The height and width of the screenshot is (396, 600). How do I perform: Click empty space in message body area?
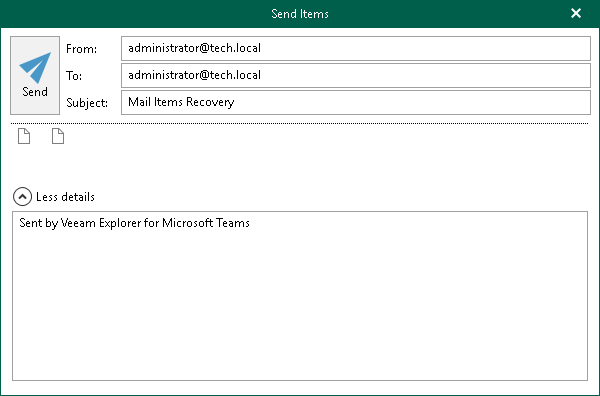[300, 306]
